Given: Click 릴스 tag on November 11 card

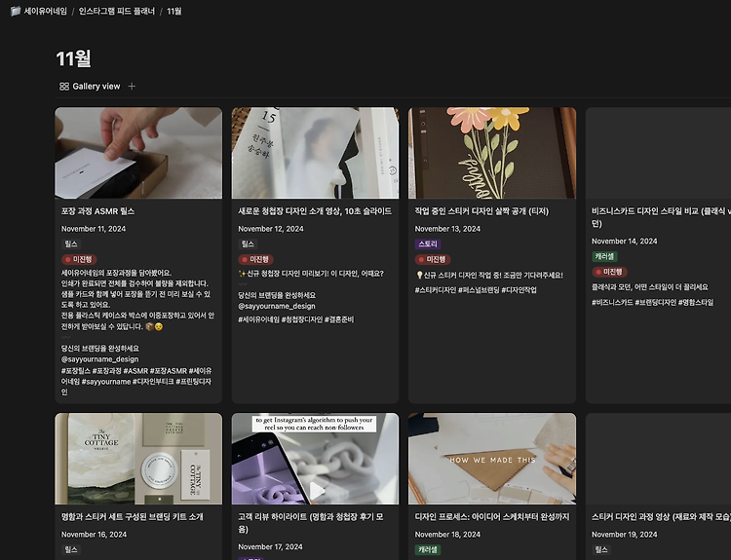Looking at the screenshot, I should click(71, 244).
